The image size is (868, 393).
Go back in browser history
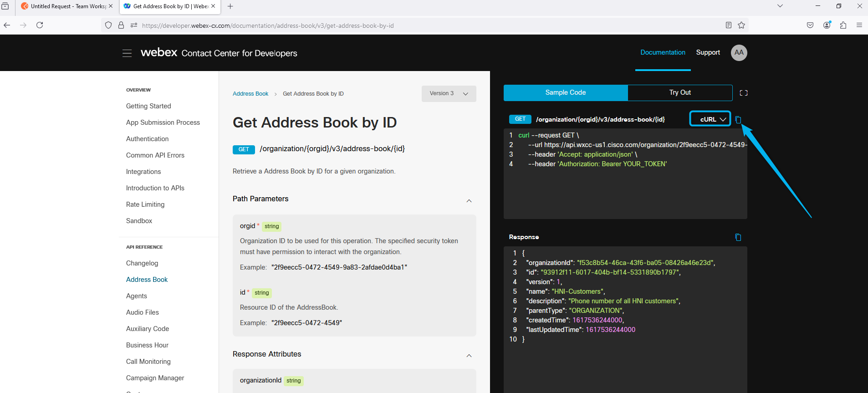pyautogui.click(x=7, y=25)
